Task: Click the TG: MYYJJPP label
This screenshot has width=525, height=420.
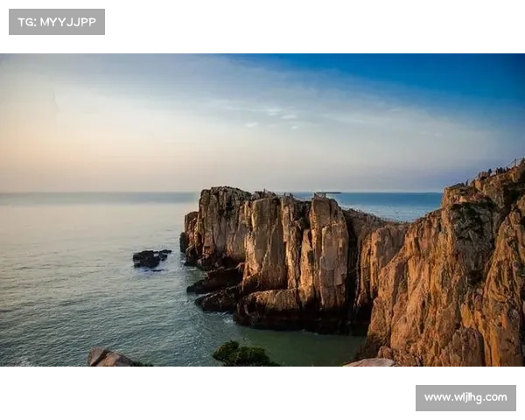Action: coord(56,21)
